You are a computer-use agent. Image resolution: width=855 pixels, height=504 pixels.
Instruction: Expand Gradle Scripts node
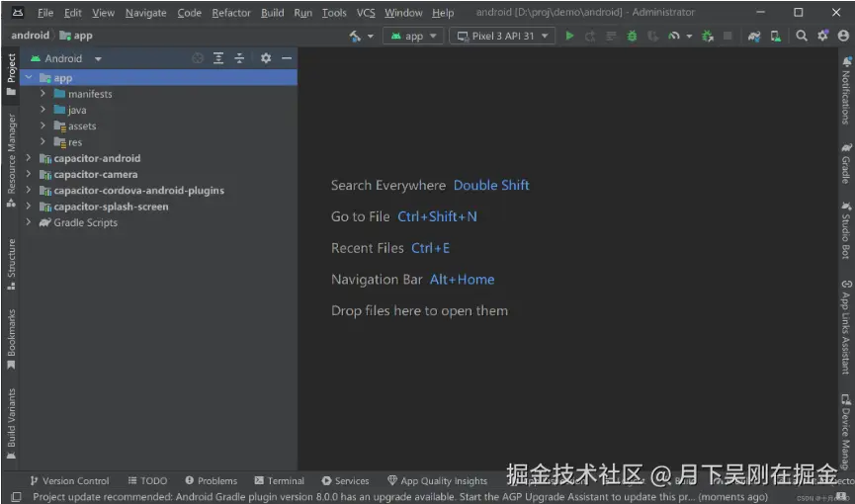[29, 222]
